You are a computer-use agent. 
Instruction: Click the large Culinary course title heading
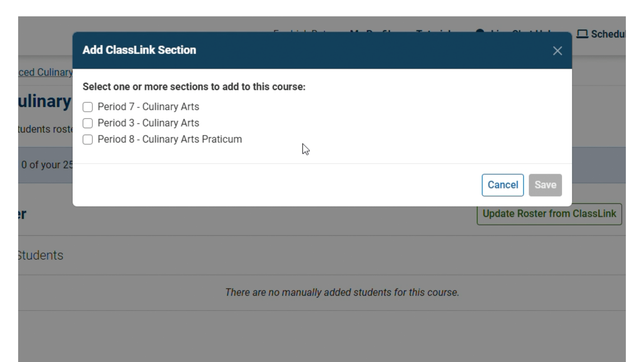pos(45,101)
